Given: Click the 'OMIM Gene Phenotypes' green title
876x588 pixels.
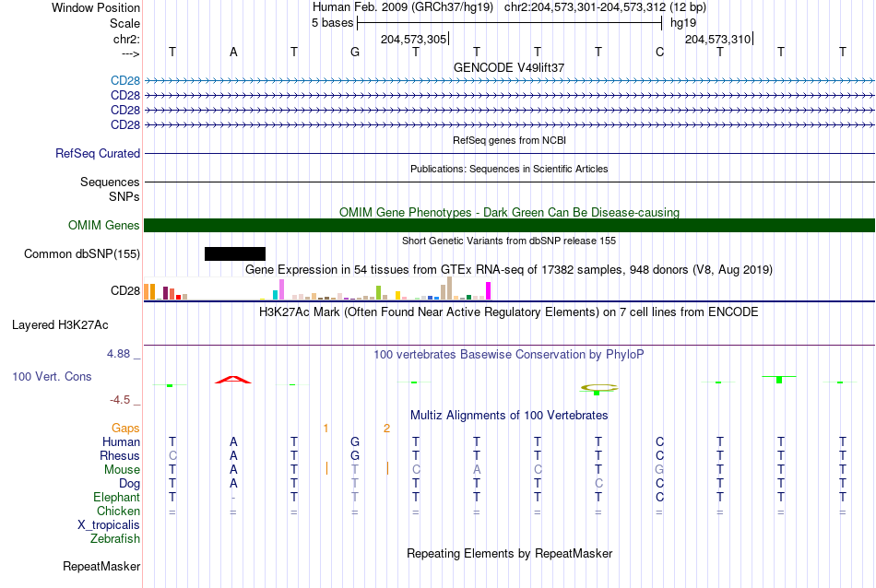Looking at the screenshot, I should point(510,212).
